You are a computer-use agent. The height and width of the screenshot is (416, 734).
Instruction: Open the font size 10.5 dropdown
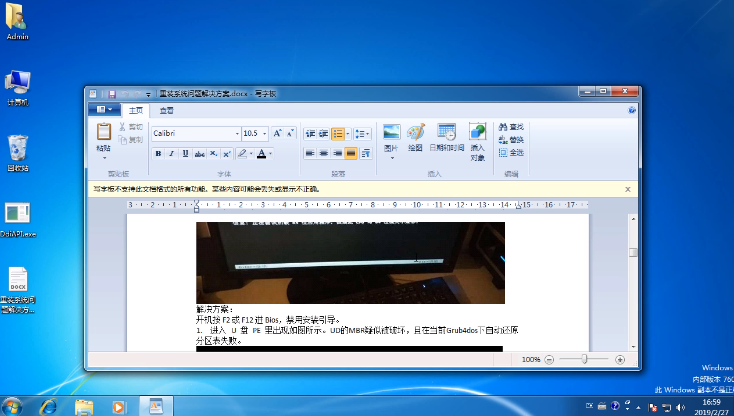click(264, 133)
